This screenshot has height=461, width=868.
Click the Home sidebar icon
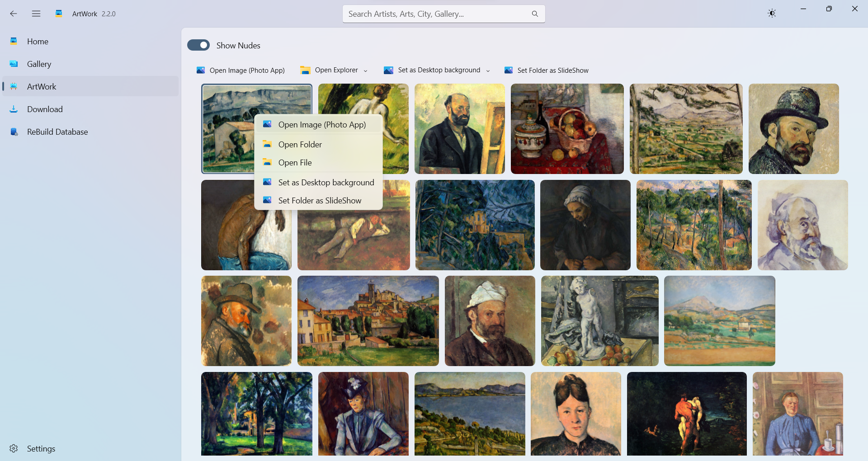pos(14,41)
